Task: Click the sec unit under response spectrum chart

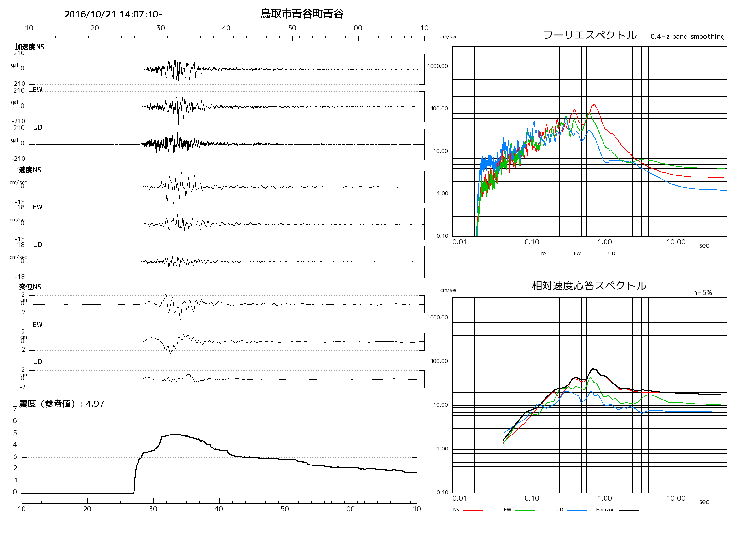Action: [x=704, y=502]
